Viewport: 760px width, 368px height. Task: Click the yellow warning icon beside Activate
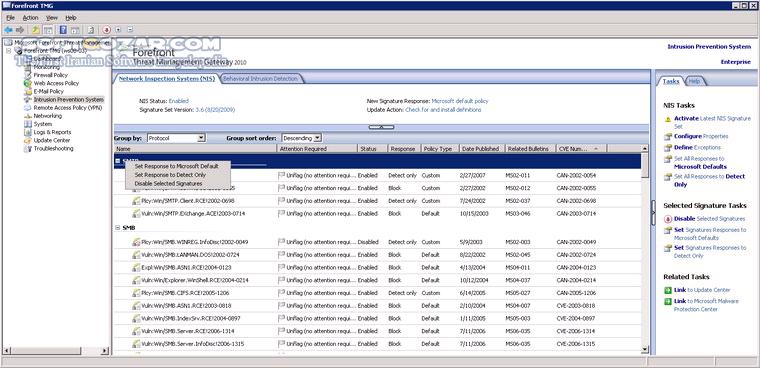pos(668,119)
